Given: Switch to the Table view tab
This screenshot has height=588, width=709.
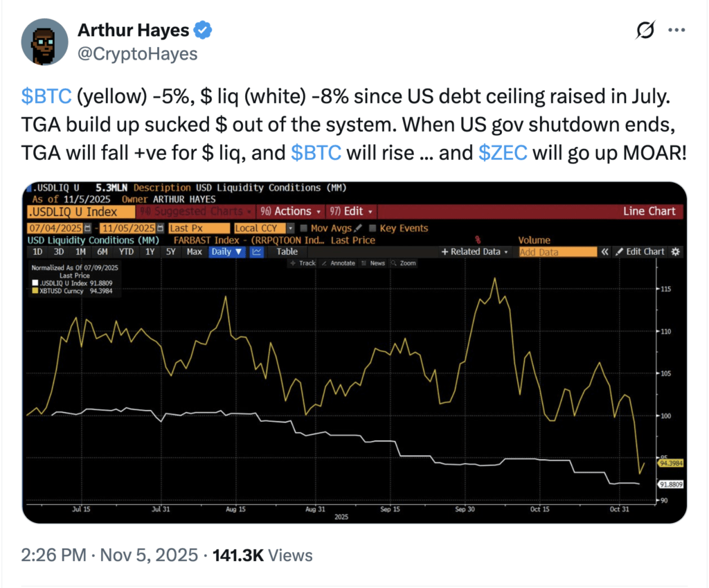Looking at the screenshot, I should coord(287,252).
